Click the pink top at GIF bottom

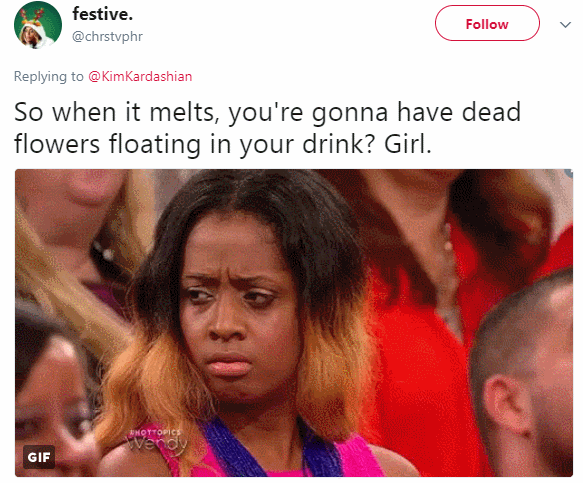click(x=357, y=455)
